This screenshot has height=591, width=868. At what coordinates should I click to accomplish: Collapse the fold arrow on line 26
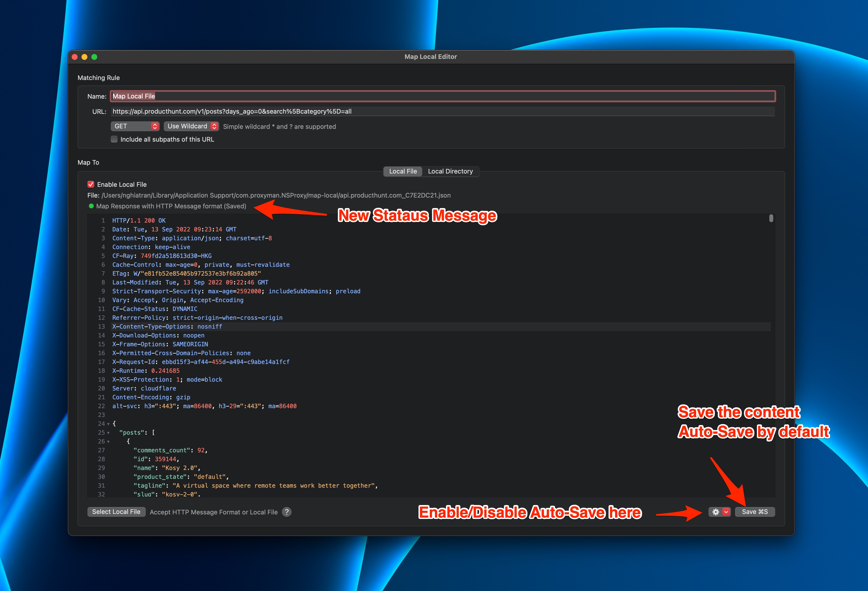(x=108, y=442)
